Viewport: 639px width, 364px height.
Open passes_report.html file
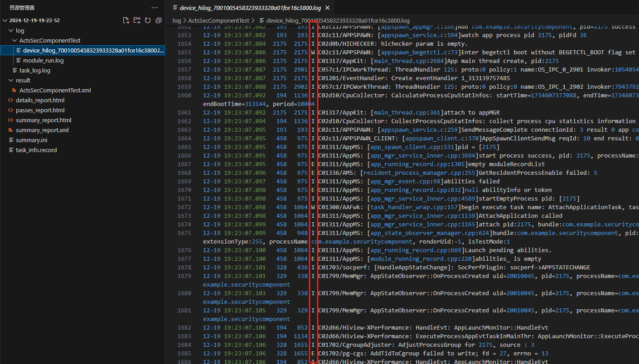[40, 110]
